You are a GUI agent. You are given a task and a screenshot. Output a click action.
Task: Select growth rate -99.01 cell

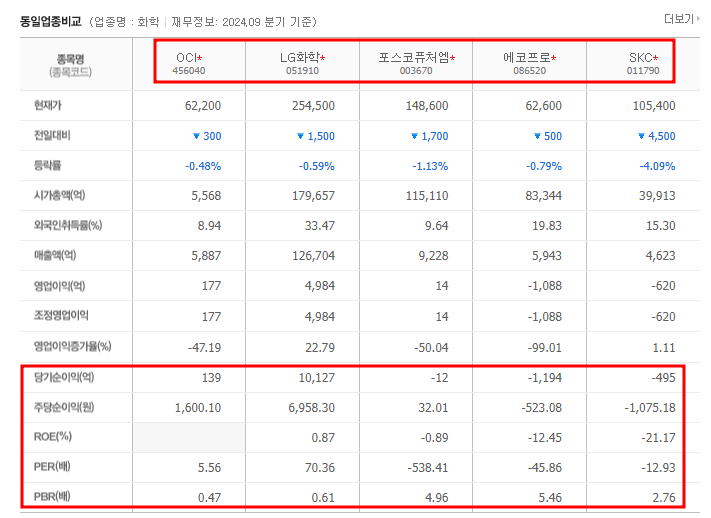click(x=545, y=347)
